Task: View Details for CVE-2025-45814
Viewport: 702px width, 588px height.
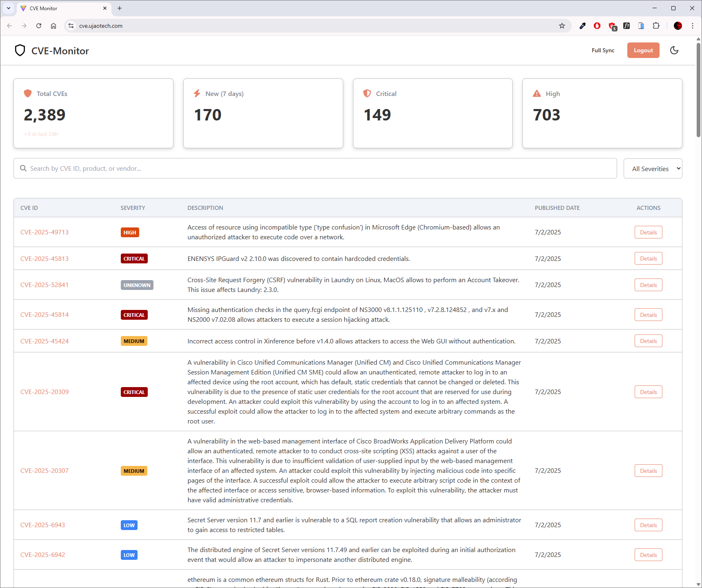Action: pyautogui.click(x=648, y=314)
